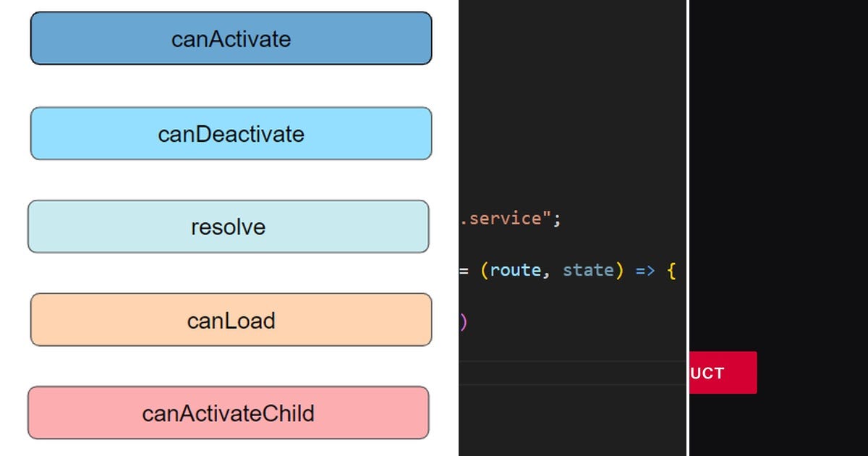Click the canActivate label text
Viewport: 868px width, 456px height.
pos(230,39)
